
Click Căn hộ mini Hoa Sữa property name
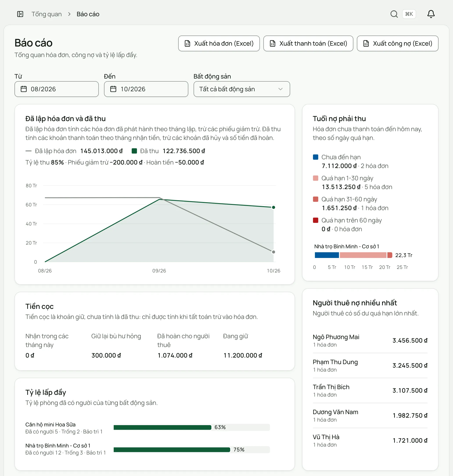click(x=50, y=424)
